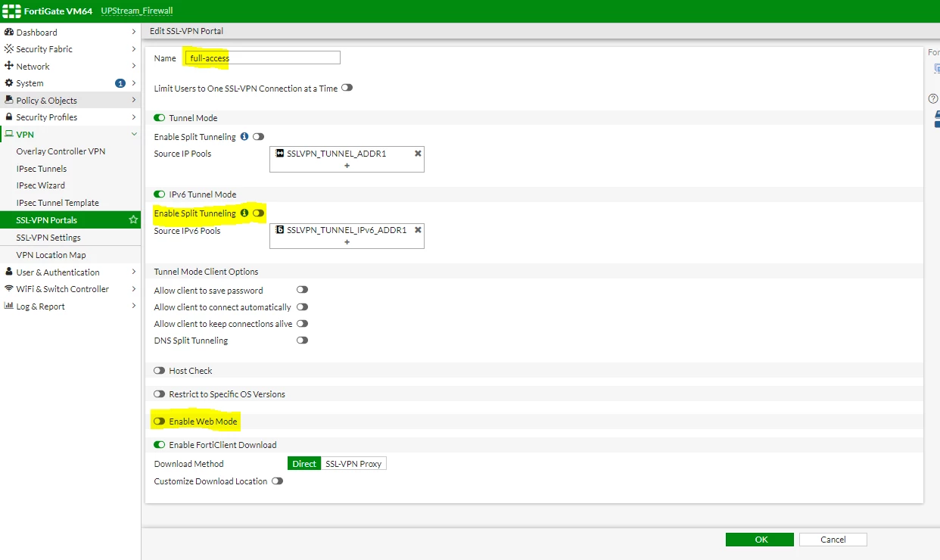The image size is (940, 560).
Task: Click the System gear icon
Action: (9, 82)
